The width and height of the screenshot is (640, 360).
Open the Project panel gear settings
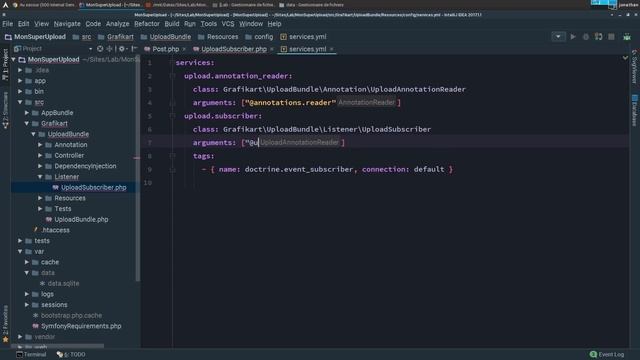point(122,49)
